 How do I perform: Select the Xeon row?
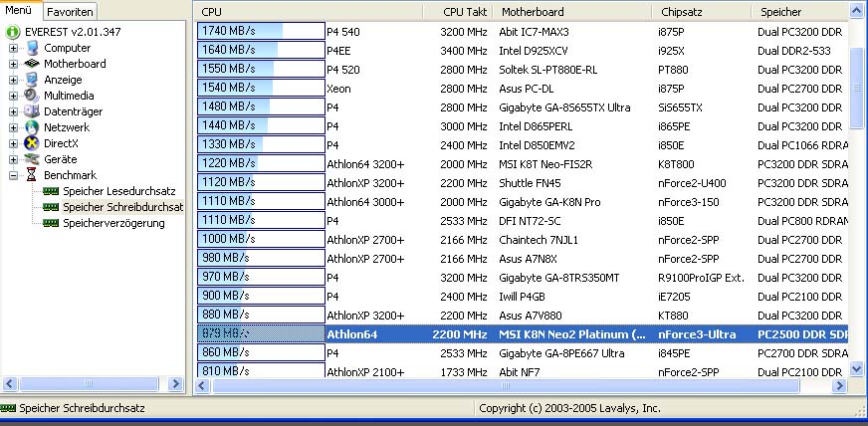tap(522, 89)
